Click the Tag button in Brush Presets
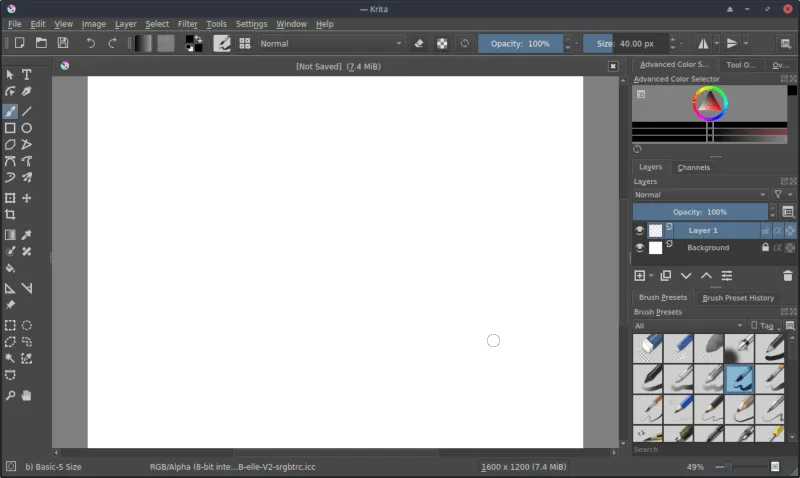The image size is (800, 478). pyautogui.click(x=765, y=326)
